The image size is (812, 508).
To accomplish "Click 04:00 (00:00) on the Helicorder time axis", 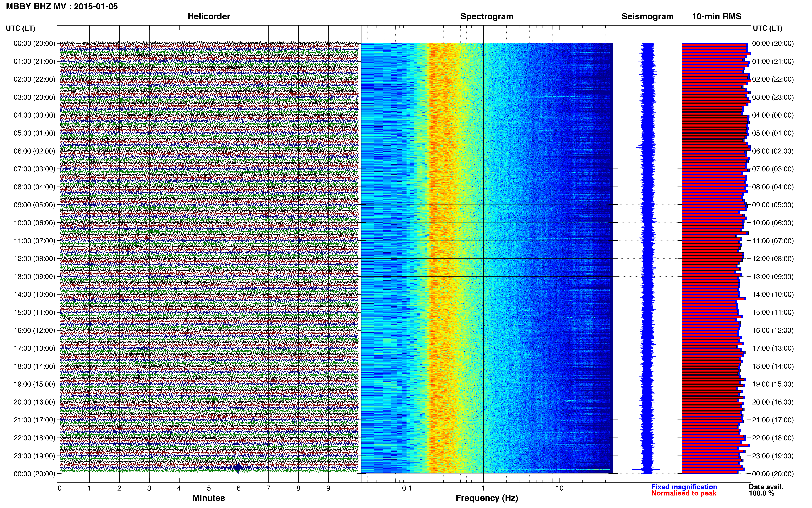I will pos(34,115).
